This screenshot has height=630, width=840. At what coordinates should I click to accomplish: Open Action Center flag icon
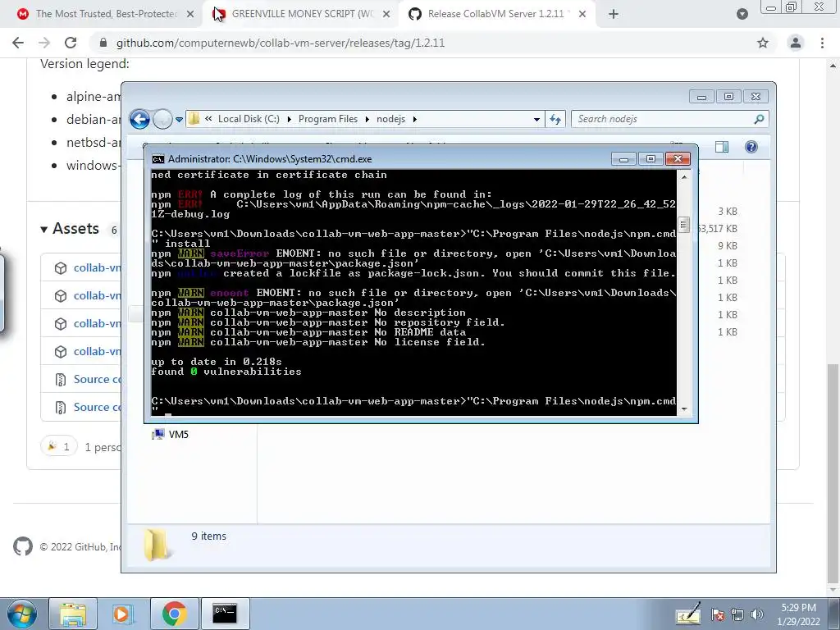717,614
